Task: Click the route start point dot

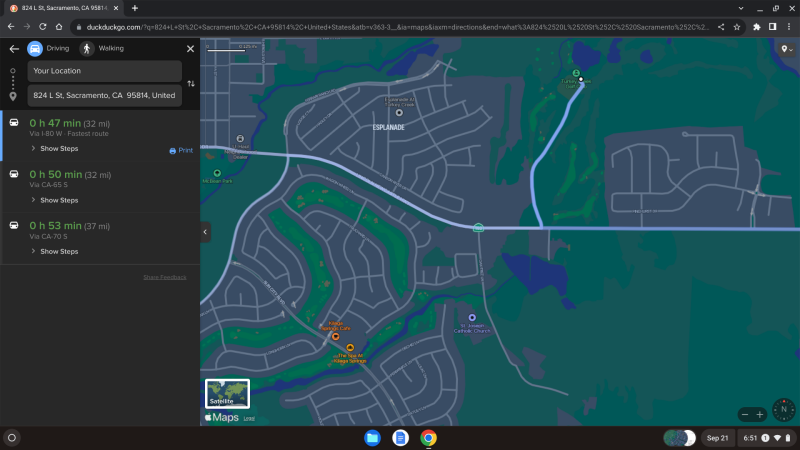Action: click(581, 80)
